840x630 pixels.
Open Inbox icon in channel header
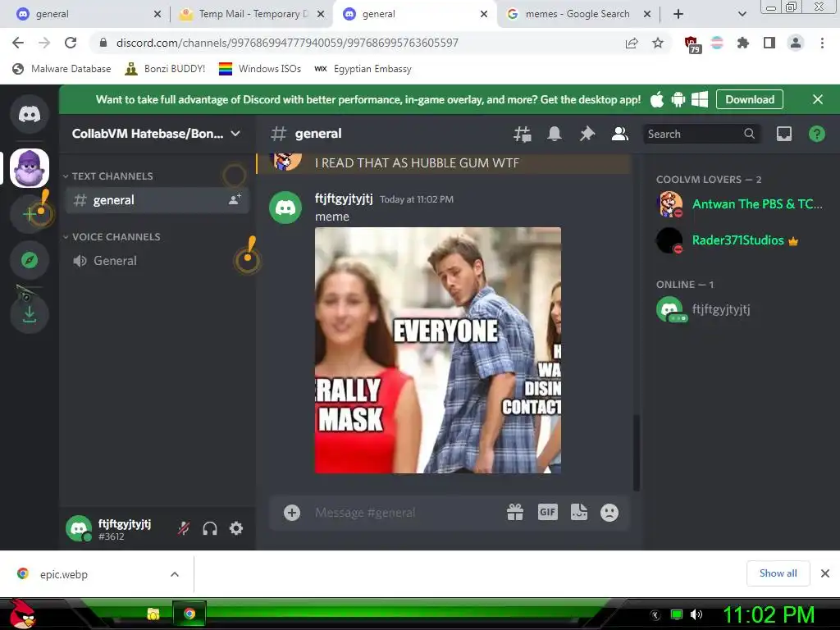(784, 134)
